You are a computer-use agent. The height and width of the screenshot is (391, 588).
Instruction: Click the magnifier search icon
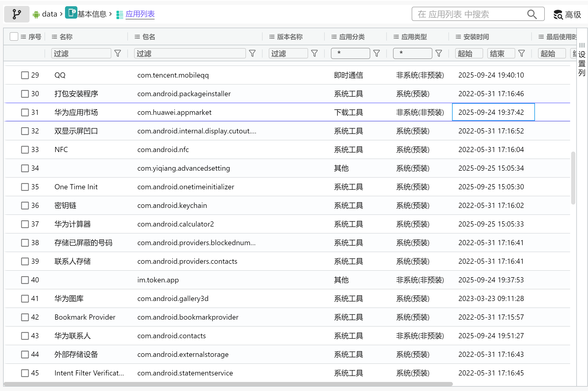(532, 14)
